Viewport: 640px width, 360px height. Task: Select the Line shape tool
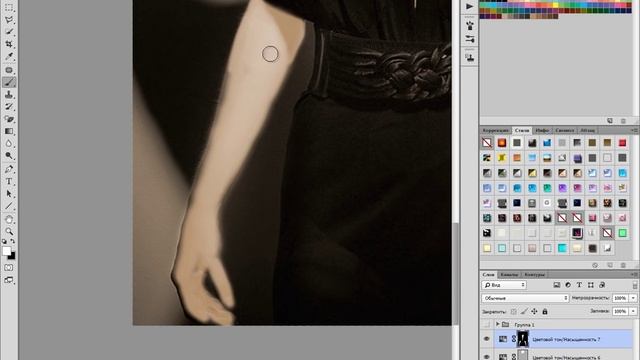click(x=9, y=206)
